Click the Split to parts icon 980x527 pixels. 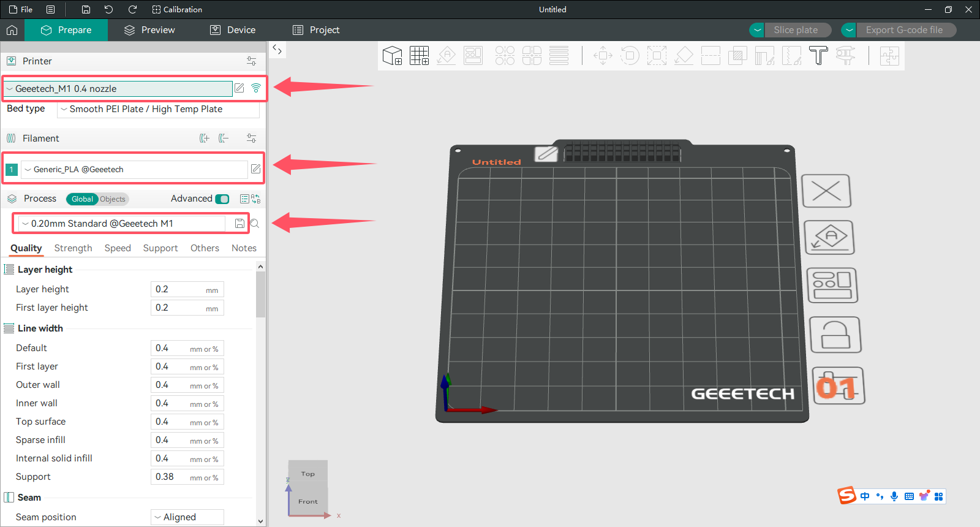coord(532,56)
